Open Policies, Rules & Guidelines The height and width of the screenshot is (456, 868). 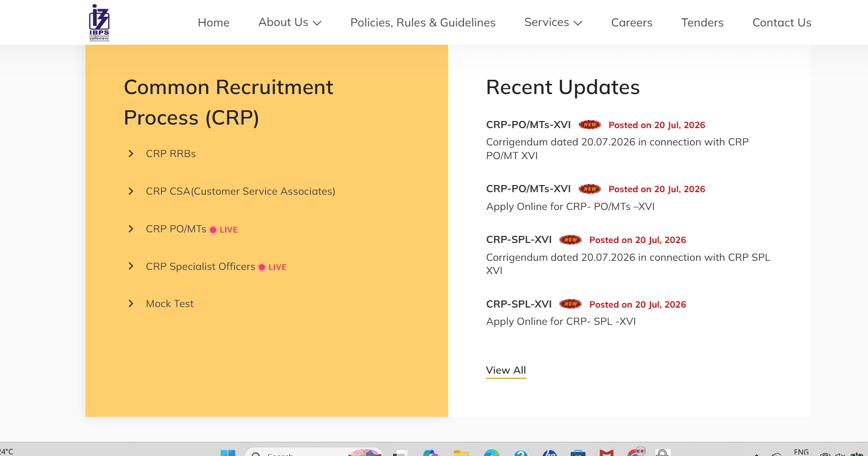(423, 22)
